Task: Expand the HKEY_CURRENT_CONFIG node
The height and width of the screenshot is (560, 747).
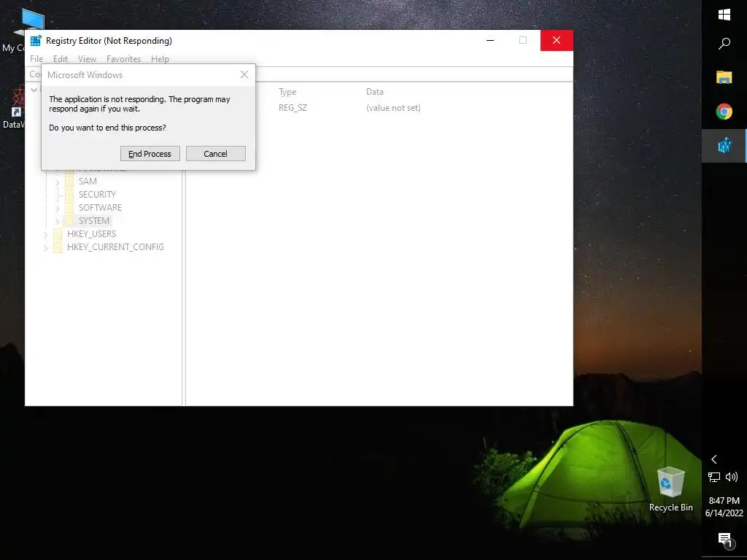Action: 46,248
